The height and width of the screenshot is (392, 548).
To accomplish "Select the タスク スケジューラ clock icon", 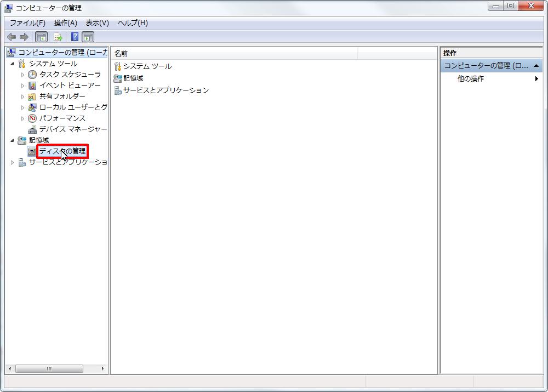I will tap(32, 75).
